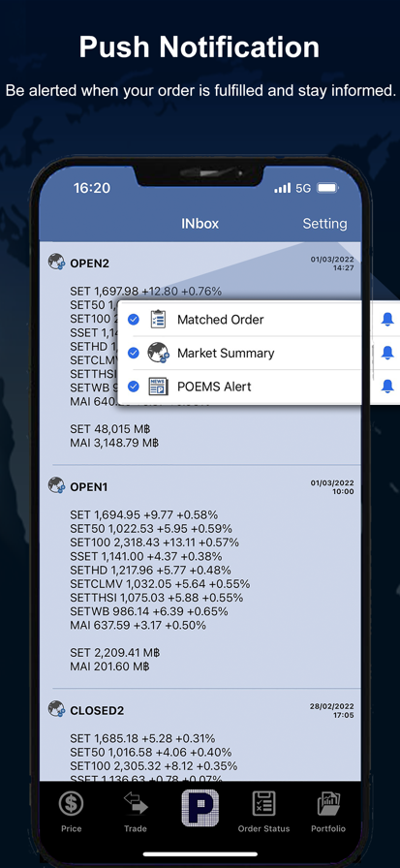Screen dimensions: 400x868
Task: Open the CLOSED2 message title
Action: coord(97,711)
